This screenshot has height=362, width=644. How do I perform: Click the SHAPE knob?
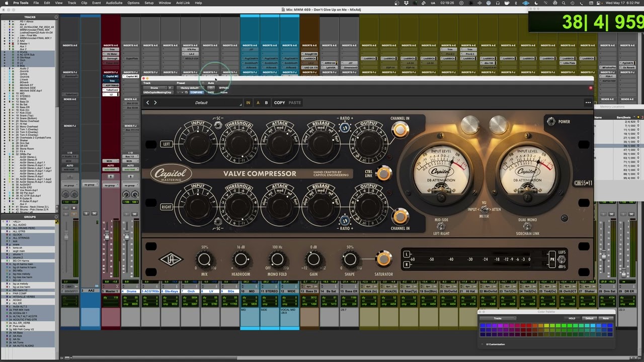(350, 259)
